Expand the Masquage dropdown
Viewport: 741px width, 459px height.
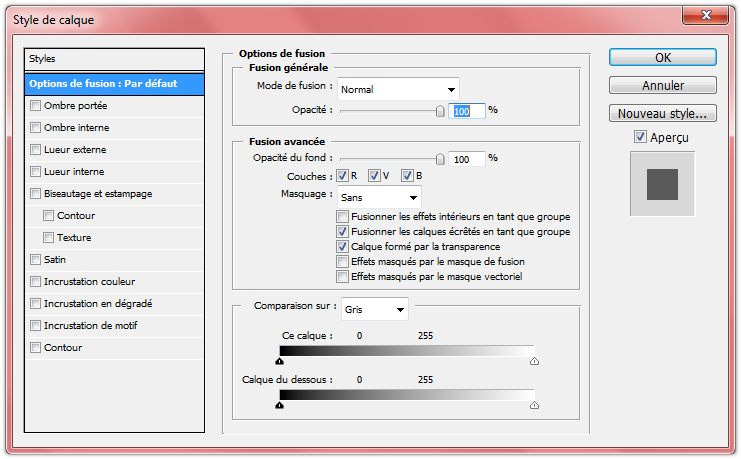379,197
